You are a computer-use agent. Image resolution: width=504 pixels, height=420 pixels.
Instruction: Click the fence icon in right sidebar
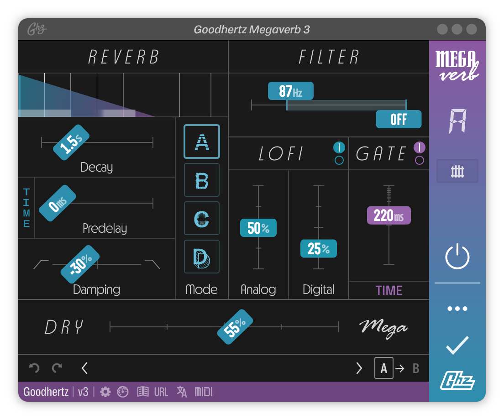pyautogui.click(x=457, y=171)
